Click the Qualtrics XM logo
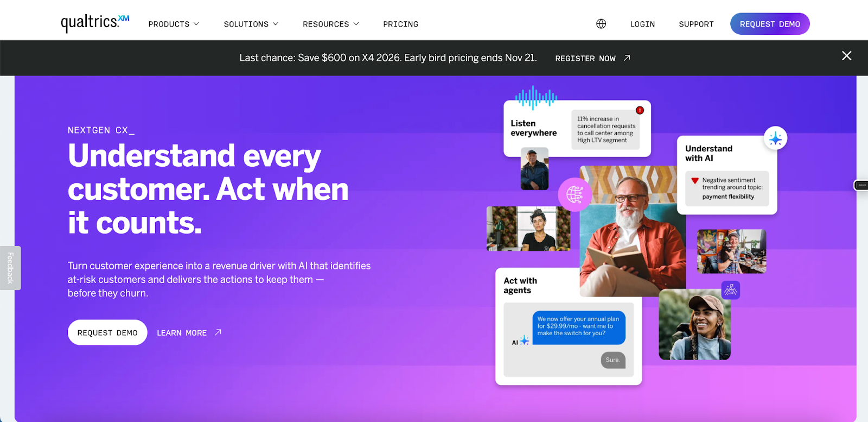This screenshot has width=868, height=422. (95, 23)
